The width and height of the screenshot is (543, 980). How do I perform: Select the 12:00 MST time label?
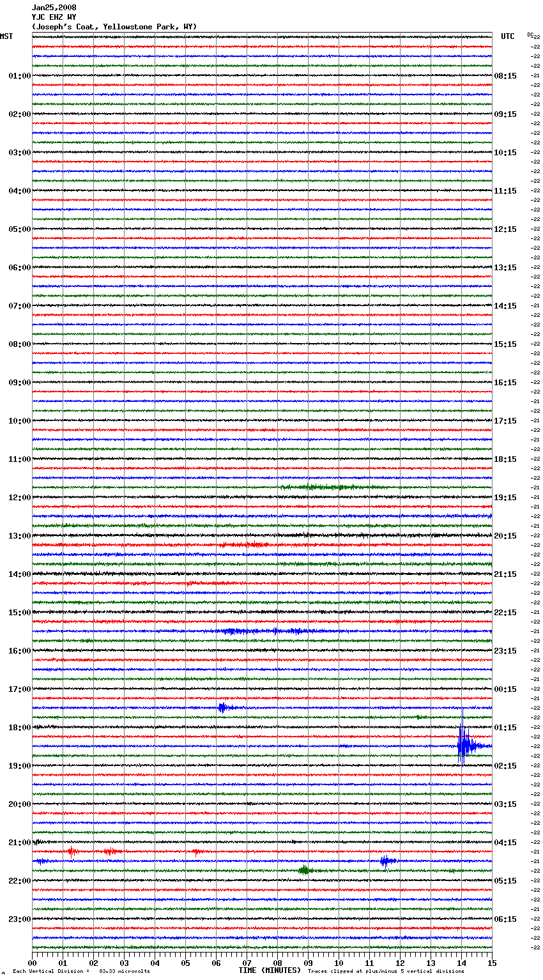click(x=19, y=498)
